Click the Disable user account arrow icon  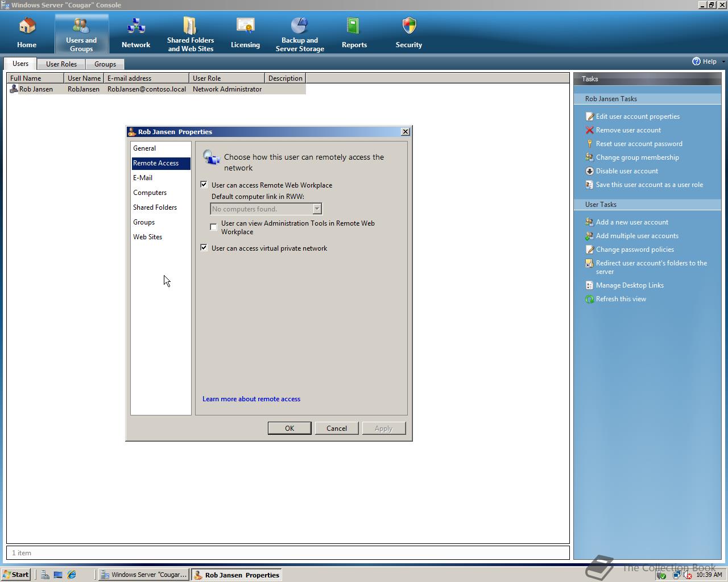pyautogui.click(x=590, y=171)
